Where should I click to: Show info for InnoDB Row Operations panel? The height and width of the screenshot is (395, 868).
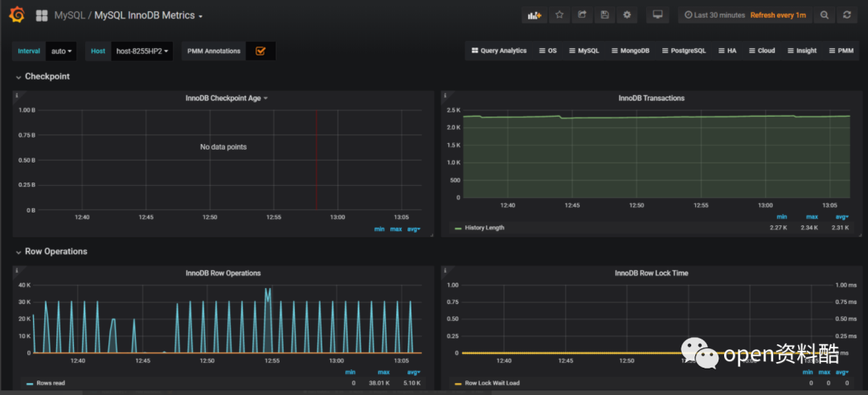click(x=16, y=270)
